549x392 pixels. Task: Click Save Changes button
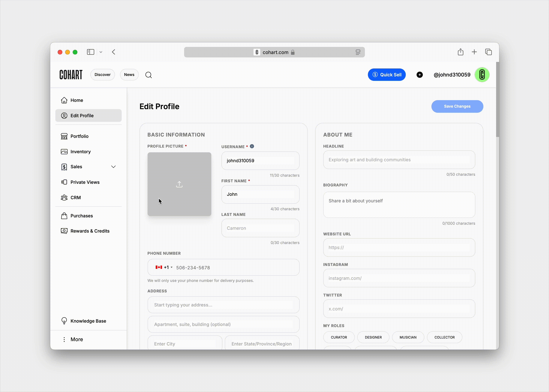[x=457, y=107]
